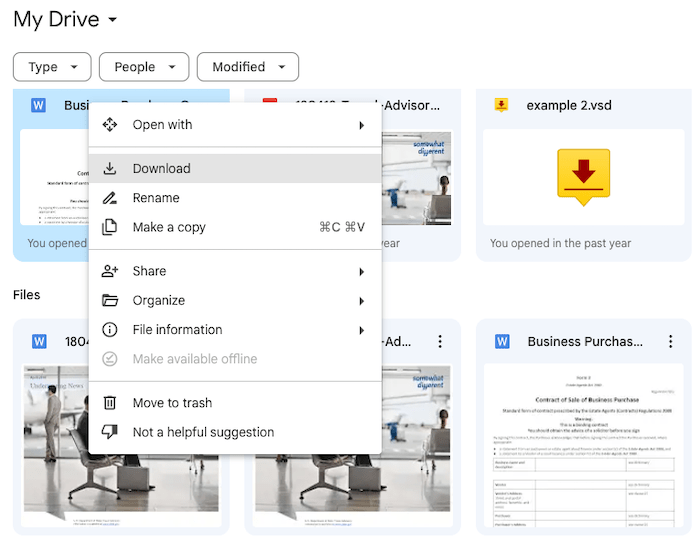
Task: Click the Rename pencil icon
Action: click(x=110, y=198)
